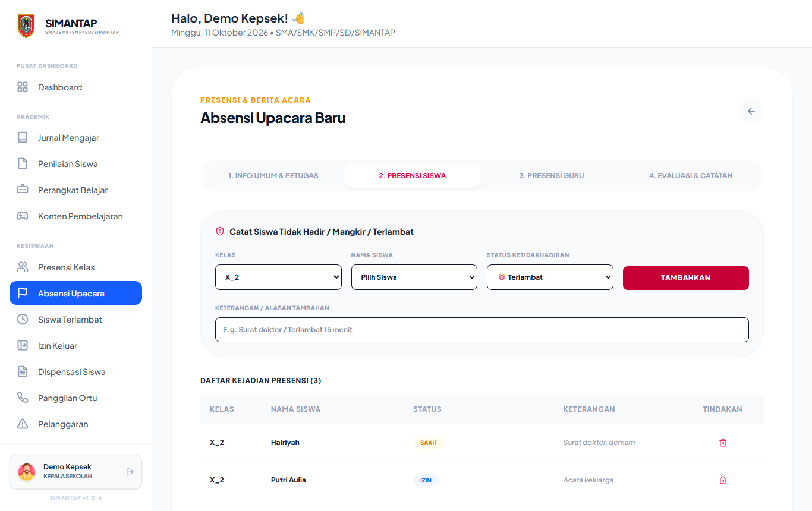Click the SAKIT status badge
The height and width of the screenshot is (511, 812).
point(429,443)
